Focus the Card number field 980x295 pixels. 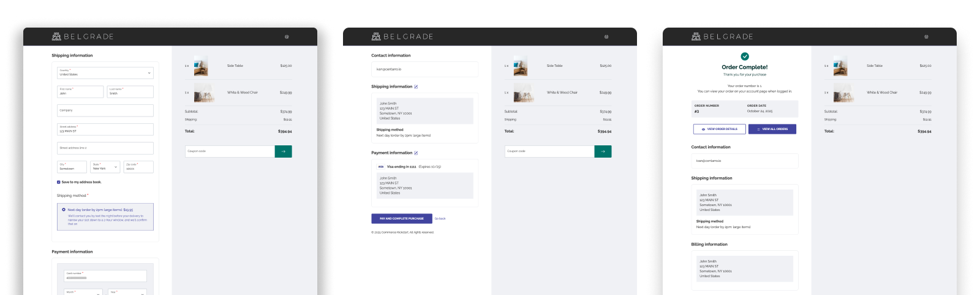click(105, 276)
